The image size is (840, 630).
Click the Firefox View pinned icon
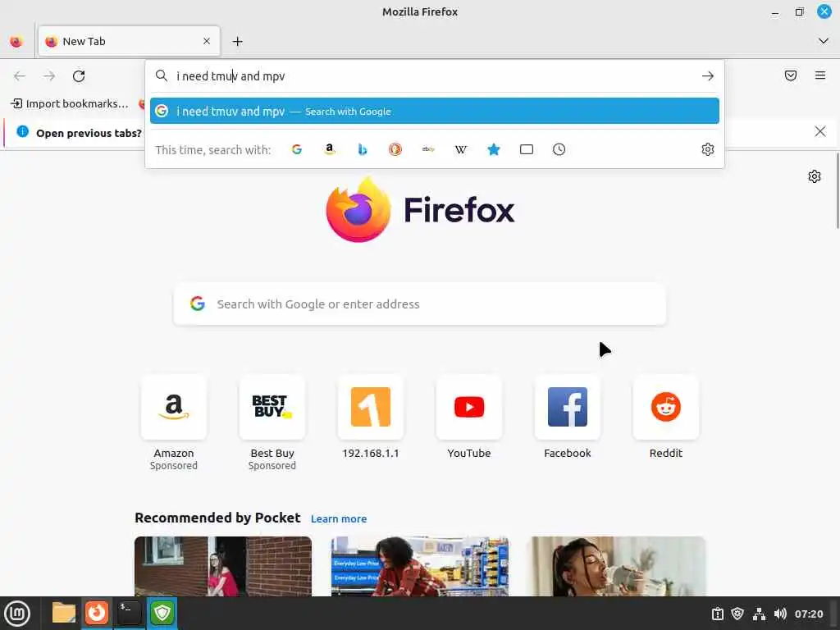pyautogui.click(x=16, y=41)
